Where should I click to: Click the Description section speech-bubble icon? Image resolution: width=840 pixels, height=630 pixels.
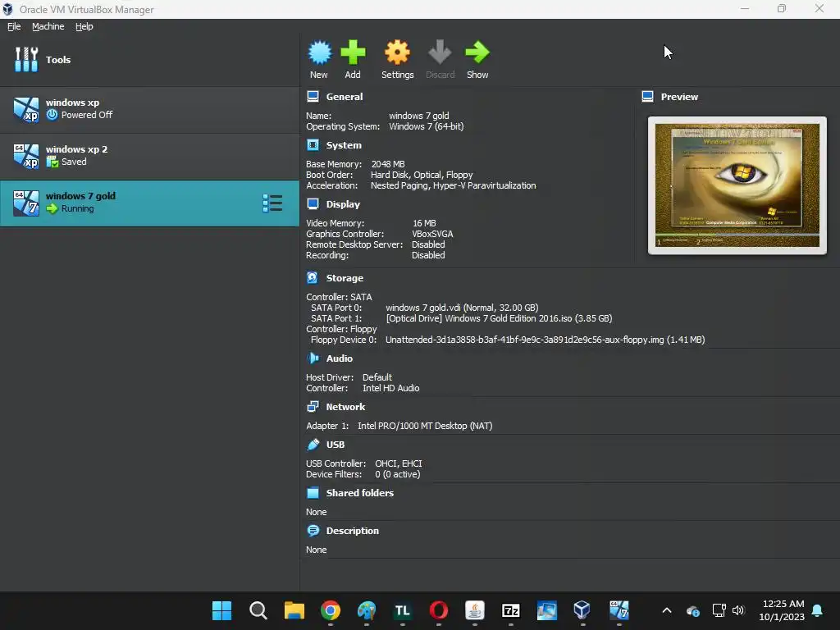(x=313, y=531)
